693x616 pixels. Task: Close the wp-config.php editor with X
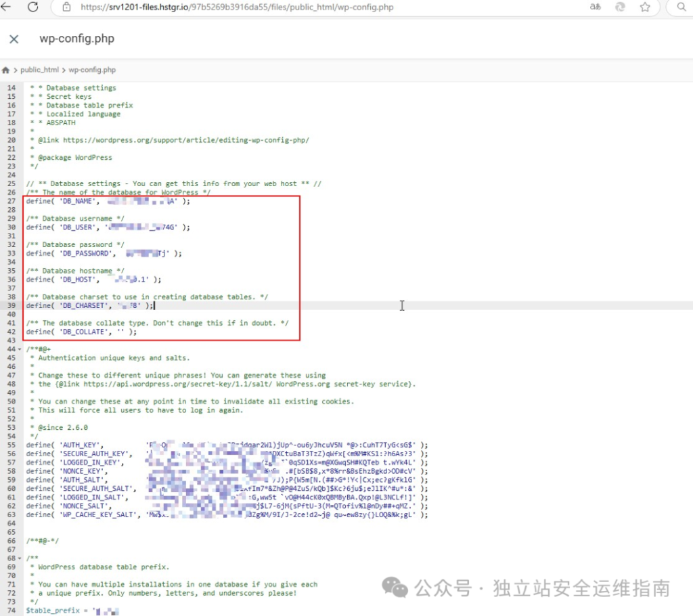[14, 39]
